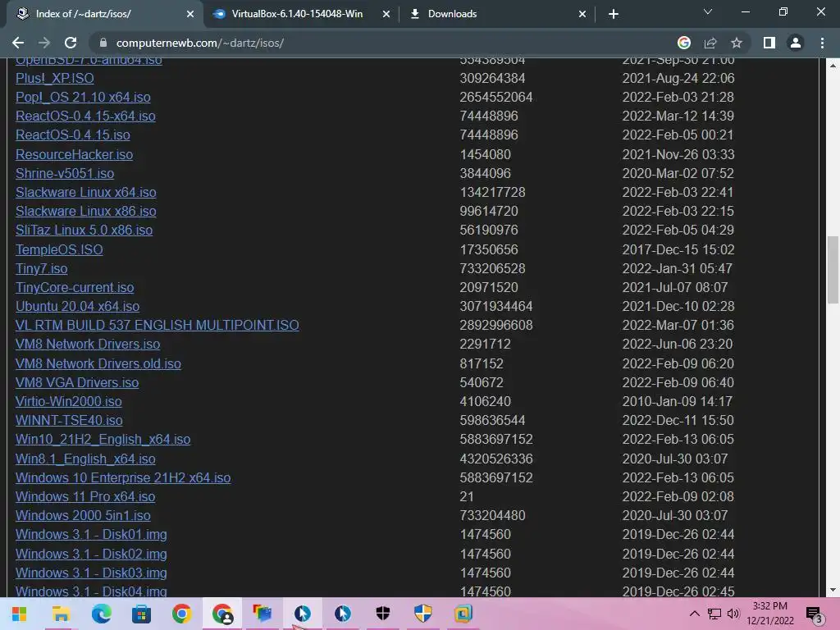Image resolution: width=840 pixels, height=630 pixels.
Task: Open volume control in tray
Action: click(x=733, y=614)
